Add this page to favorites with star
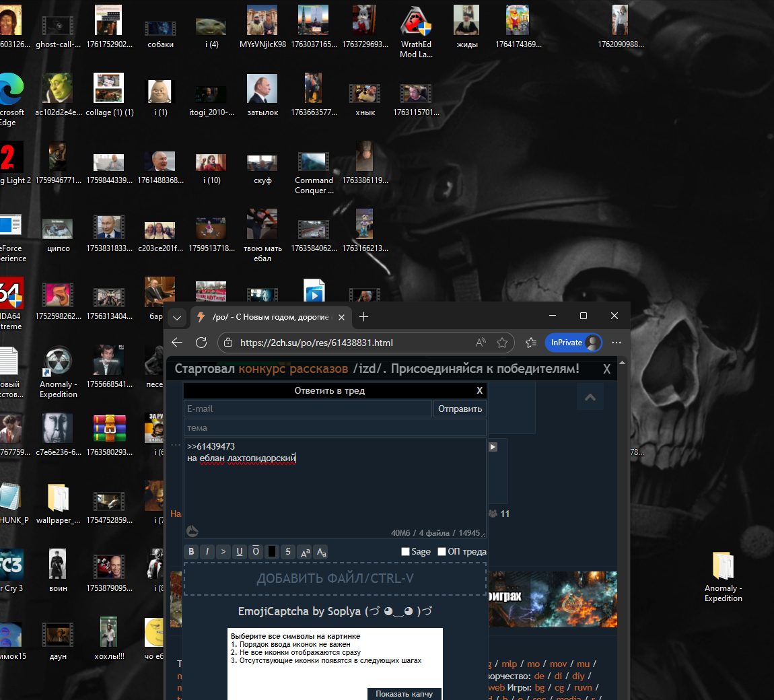 tap(502, 343)
